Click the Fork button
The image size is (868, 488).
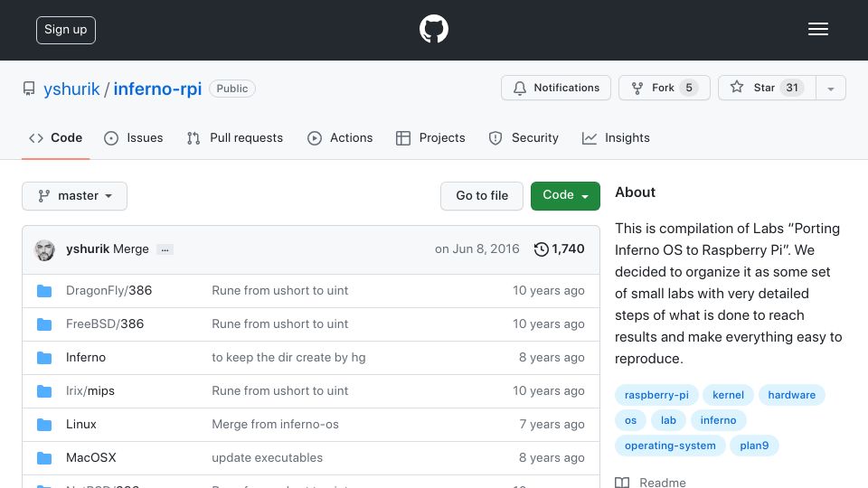tap(665, 88)
